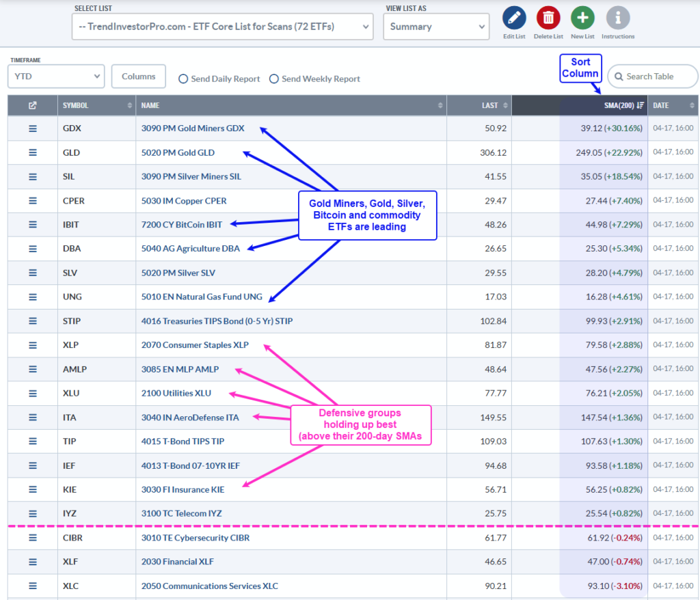Screen dimensions: 700x600
Task: Open Delete List with the red trash icon
Action: [548, 18]
